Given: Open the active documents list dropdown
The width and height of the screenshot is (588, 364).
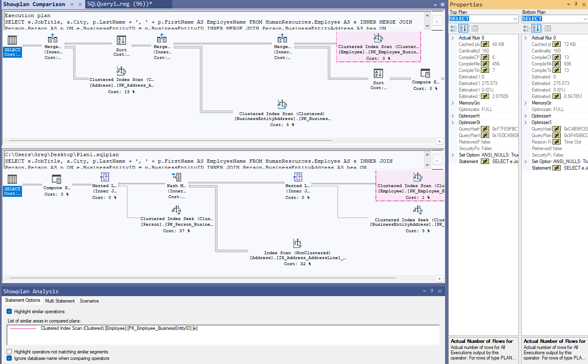Looking at the screenshot, I should [x=435, y=4].
